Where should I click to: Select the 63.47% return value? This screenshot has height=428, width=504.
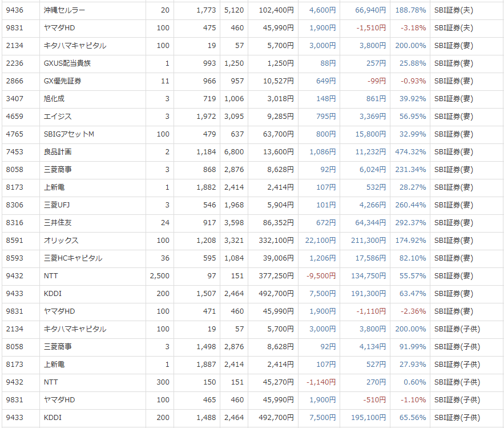tap(413, 294)
